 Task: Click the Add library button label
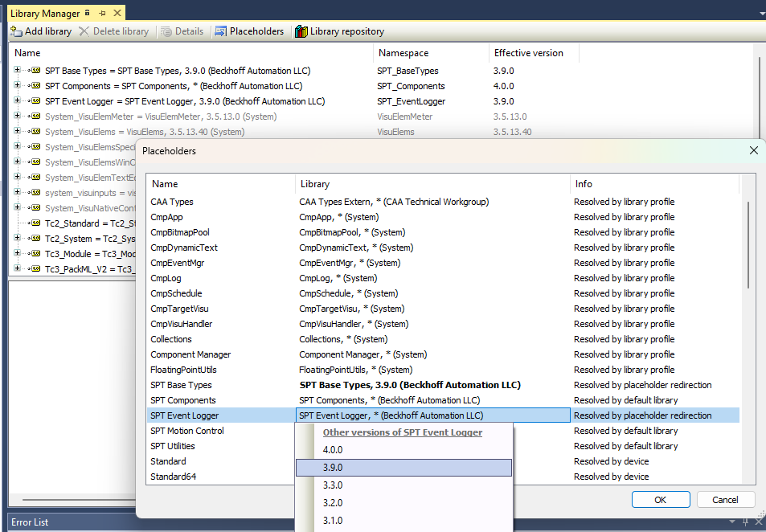[48, 32]
